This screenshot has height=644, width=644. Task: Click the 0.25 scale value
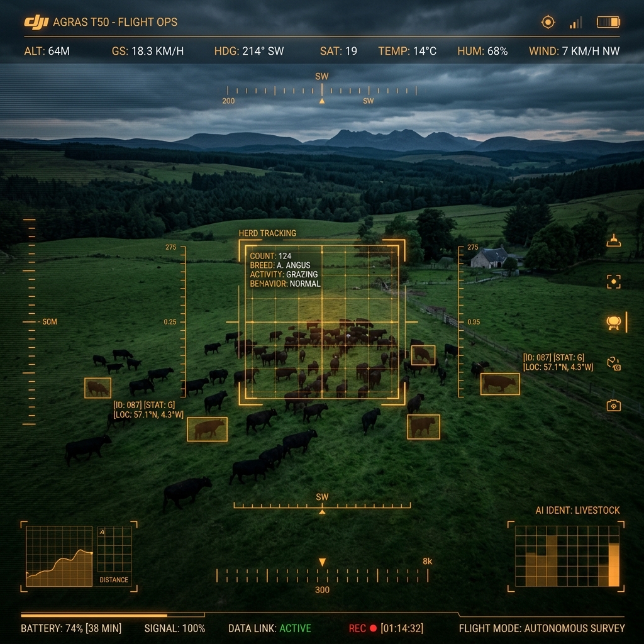pyautogui.click(x=170, y=322)
